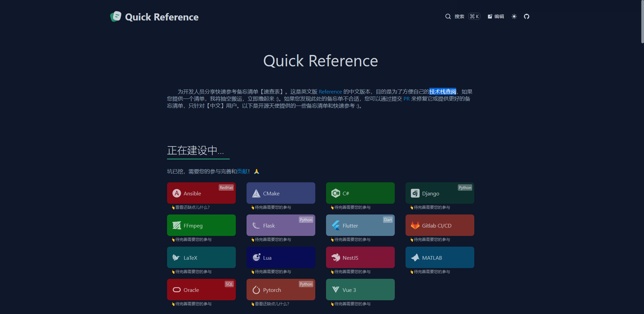
Task: Open the Gitlab CI/CD card
Action: click(440, 225)
